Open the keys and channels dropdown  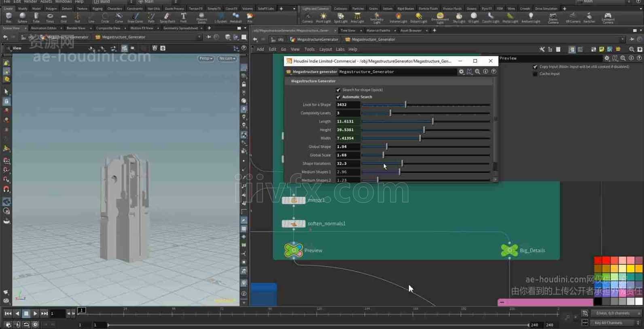tap(616, 313)
